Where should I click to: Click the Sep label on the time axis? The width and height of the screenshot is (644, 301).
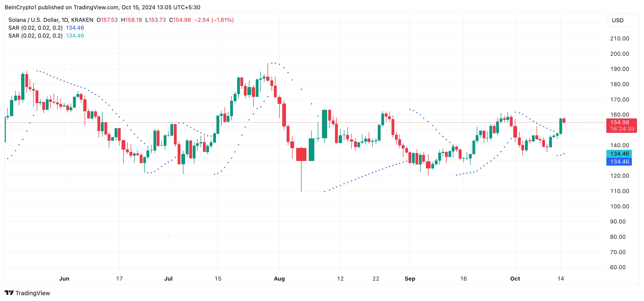[x=410, y=278]
